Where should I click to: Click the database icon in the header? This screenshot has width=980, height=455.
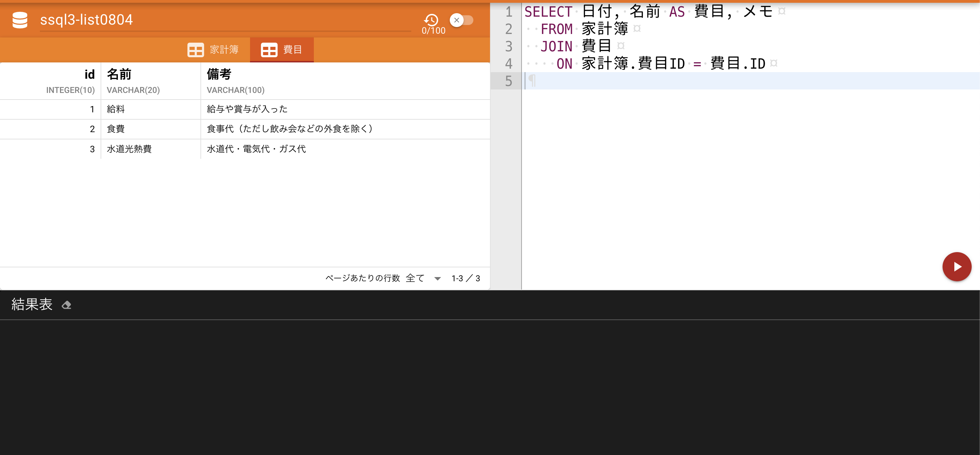click(20, 20)
